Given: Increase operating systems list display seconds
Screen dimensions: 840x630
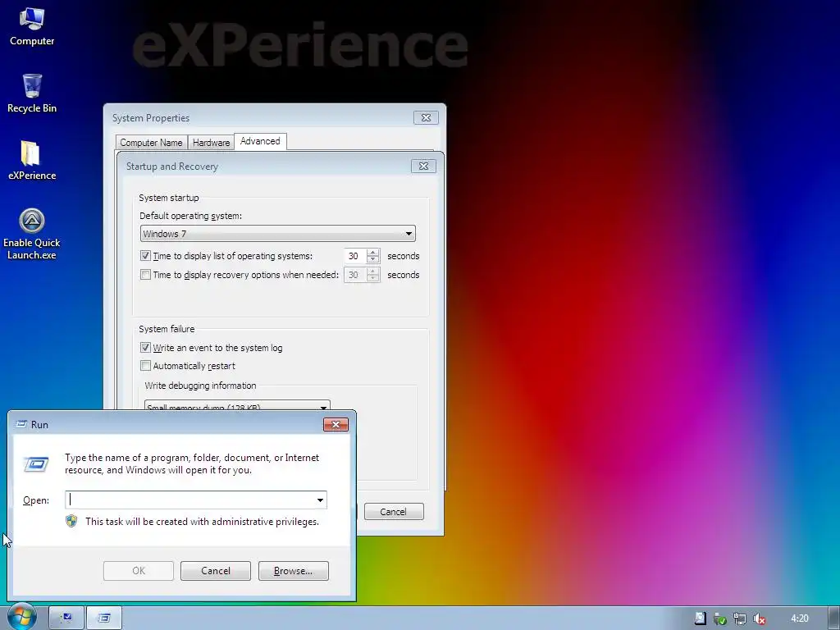Looking at the screenshot, I should 373,252.
